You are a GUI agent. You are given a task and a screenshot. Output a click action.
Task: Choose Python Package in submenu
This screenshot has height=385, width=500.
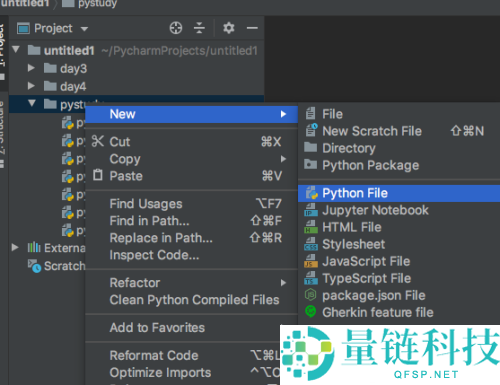coord(399,165)
